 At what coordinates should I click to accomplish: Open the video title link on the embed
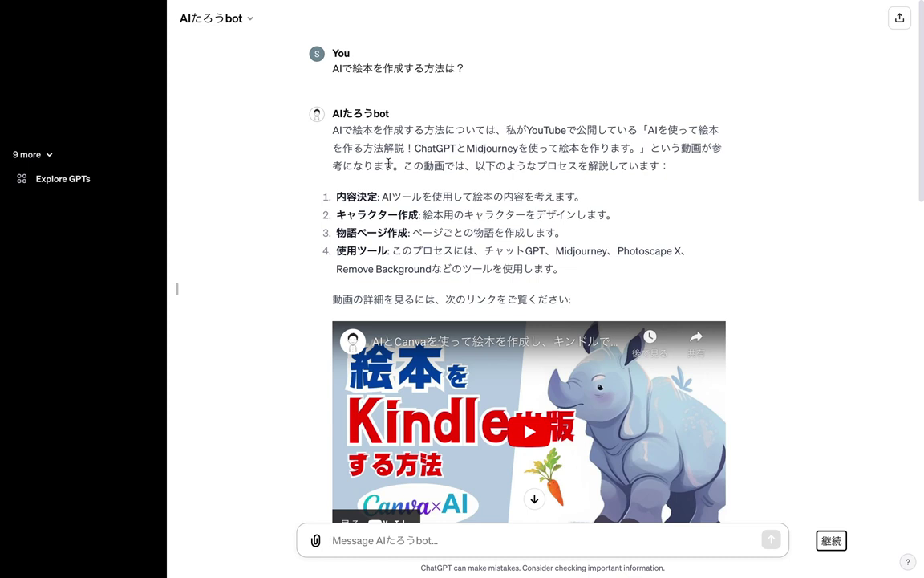[495, 341]
